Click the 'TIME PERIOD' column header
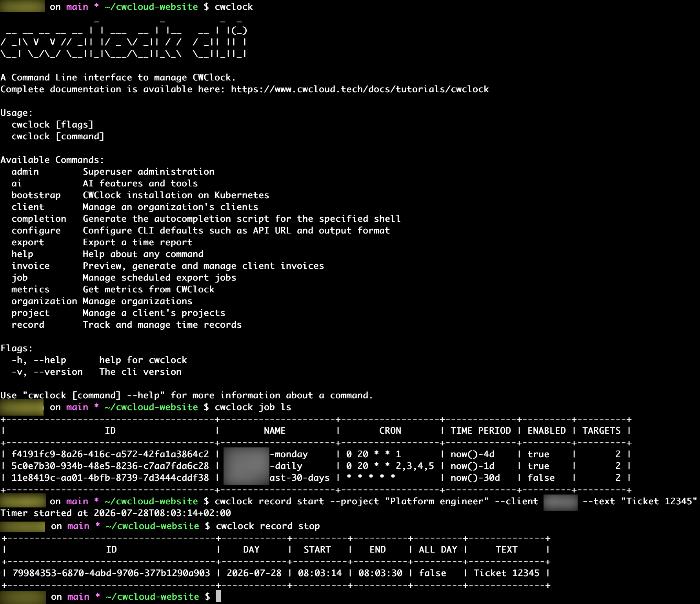The width and height of the screenshot is (700, 604). point(481,431)
